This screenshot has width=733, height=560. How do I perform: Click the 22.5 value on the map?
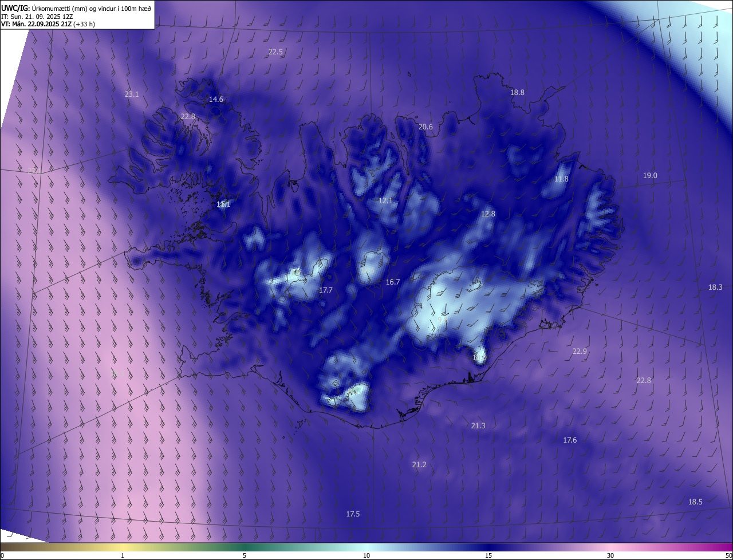pyautogui.click(x=275, y=52)
